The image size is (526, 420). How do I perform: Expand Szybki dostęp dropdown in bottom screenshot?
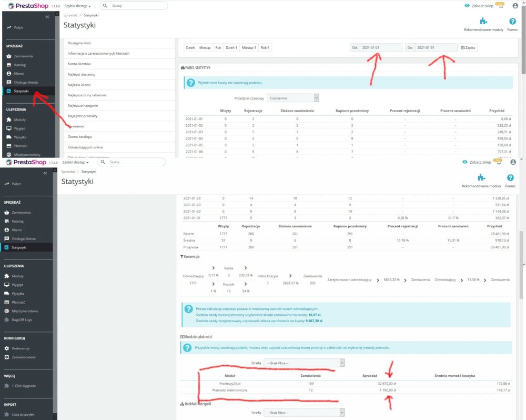coord(75,162)
